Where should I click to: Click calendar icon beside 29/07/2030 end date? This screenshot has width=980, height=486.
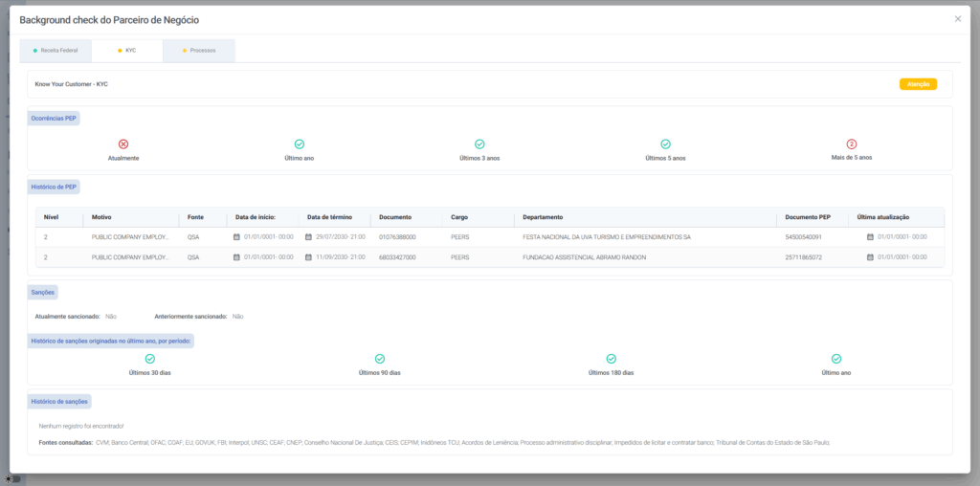pyautogui.click(x=309, y=236)
